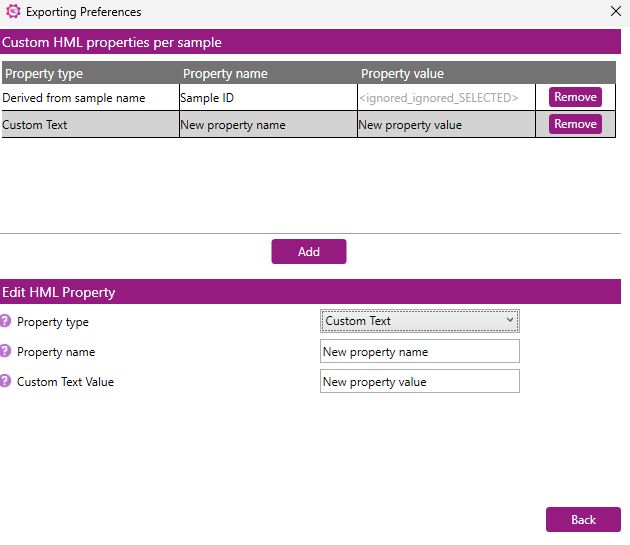
Task: Click the Property type column header
Action: [44, 74]
